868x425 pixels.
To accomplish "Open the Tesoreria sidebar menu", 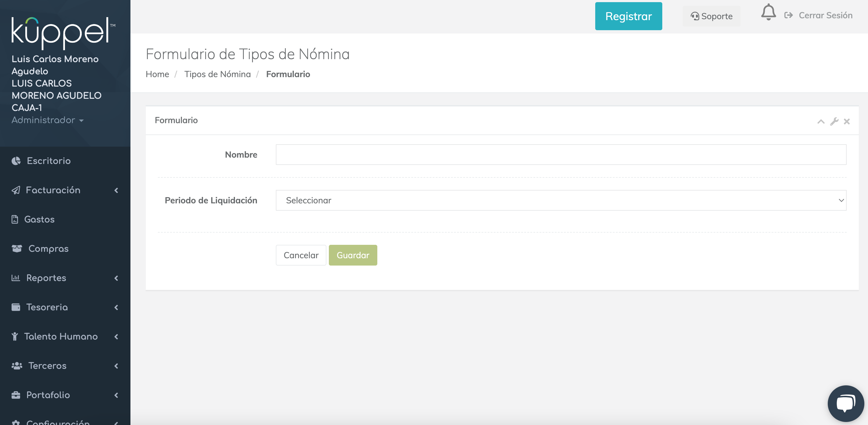I will (x=65, y=307).
